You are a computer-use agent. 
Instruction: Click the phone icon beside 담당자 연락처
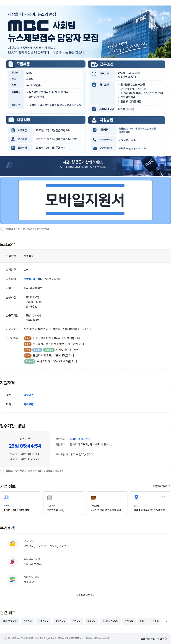click(95, 140)
